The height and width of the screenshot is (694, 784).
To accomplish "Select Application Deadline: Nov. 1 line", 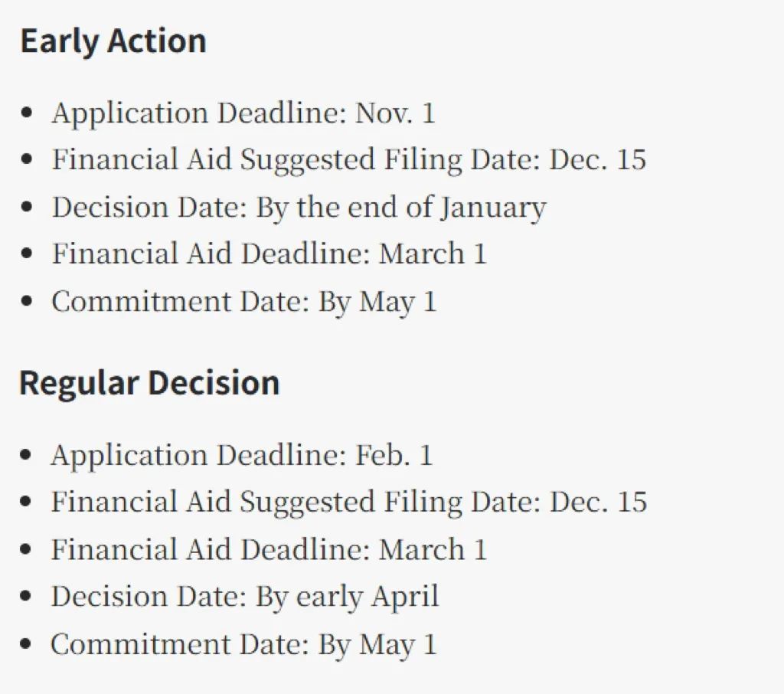I will [x=243, y=113].
